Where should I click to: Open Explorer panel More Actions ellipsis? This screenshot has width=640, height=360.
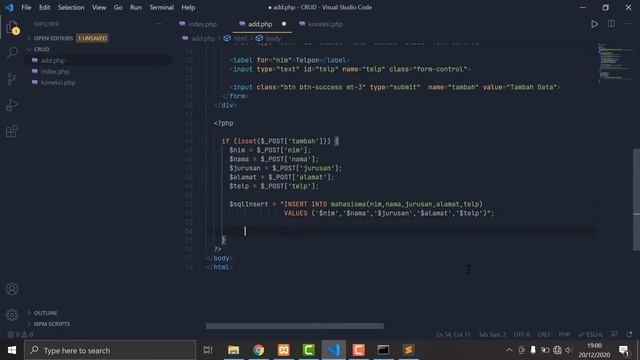point(159,24)
